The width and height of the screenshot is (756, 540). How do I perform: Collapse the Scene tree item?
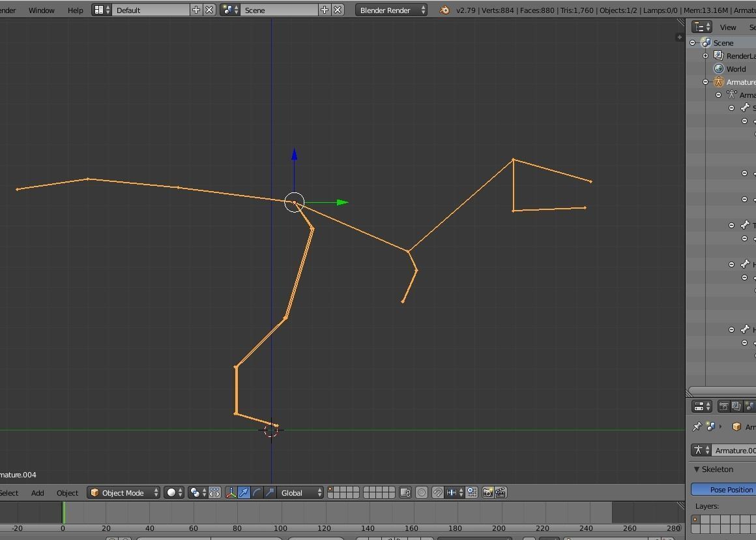pyautogui.click(x=693, y=43)
